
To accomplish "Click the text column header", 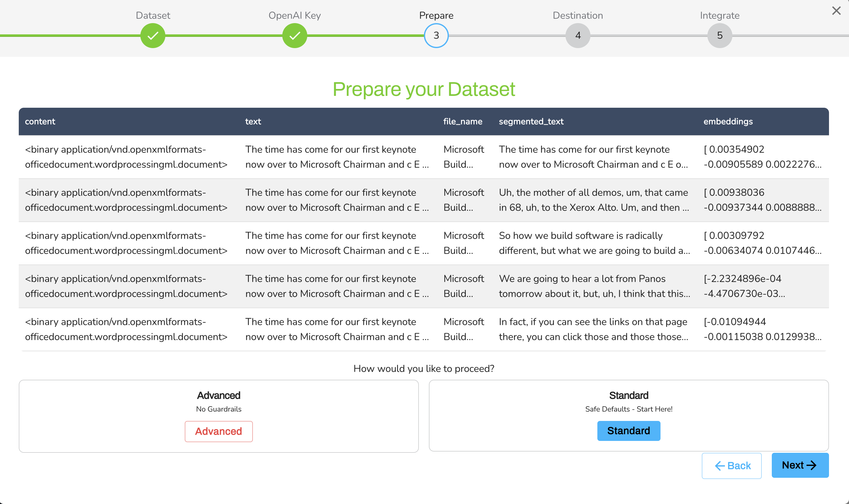I will coord(253,121).
